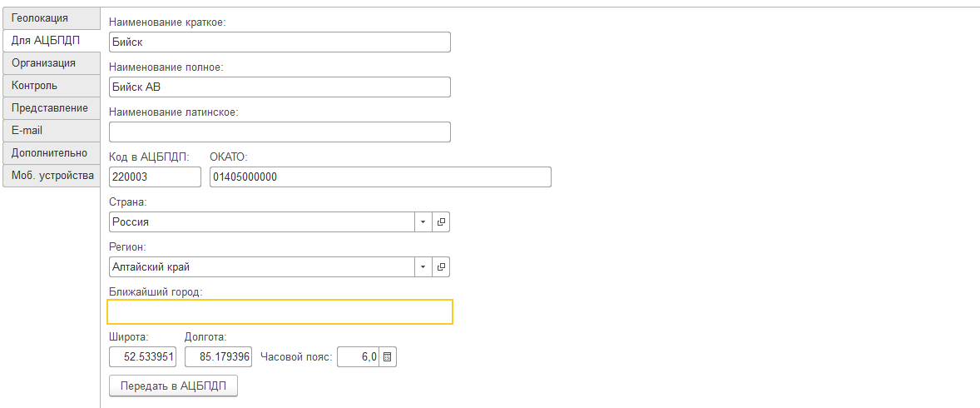Viewport: 980px width, 408px height.
Task: Open the Страна record via its open icon
Action: coord(442,222)
